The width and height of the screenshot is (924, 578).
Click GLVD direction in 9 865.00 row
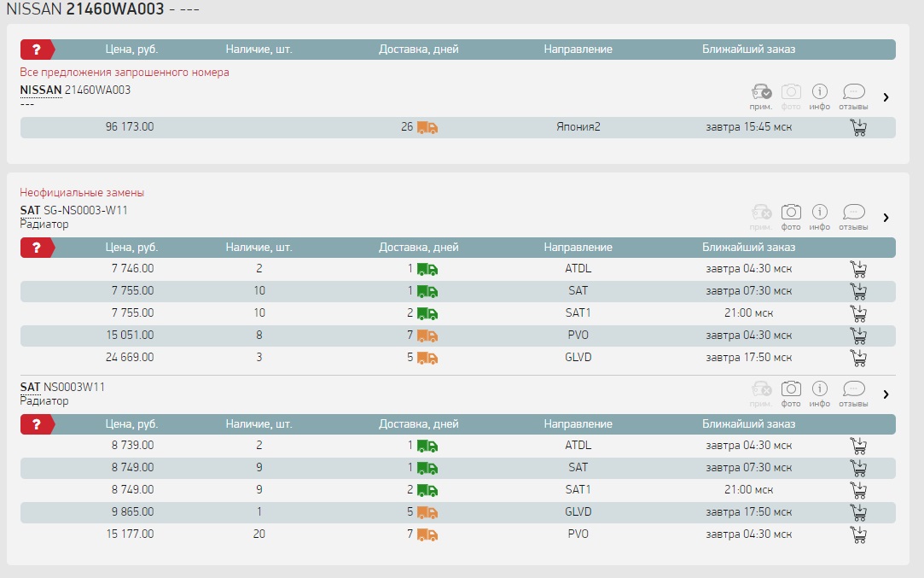(578, 511)
